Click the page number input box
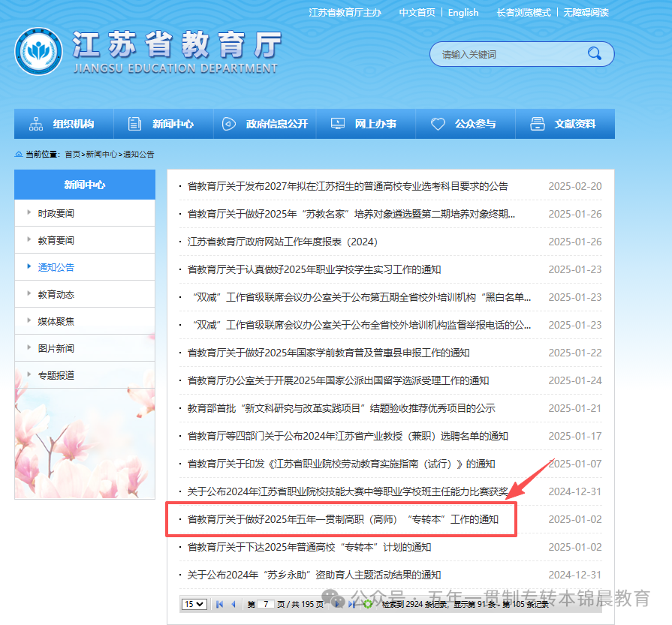The width and height of the screenshot is (672, 625). 266,604
